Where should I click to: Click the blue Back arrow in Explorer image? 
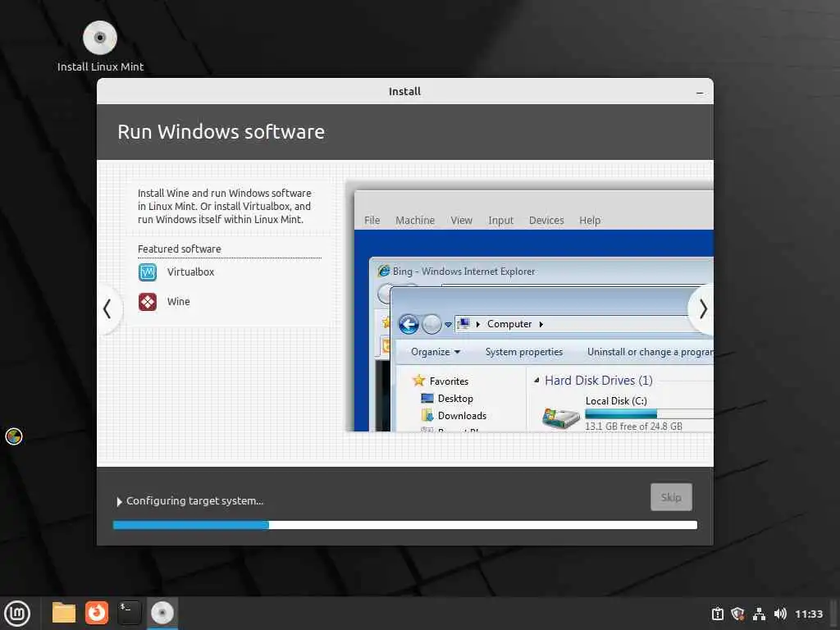click(x=409, y=324)
